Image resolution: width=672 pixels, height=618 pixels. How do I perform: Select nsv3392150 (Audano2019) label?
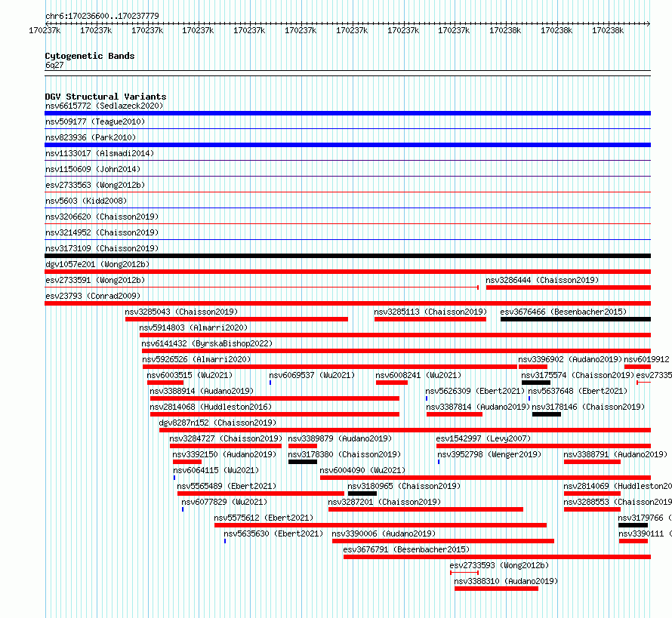pos(224,454)
